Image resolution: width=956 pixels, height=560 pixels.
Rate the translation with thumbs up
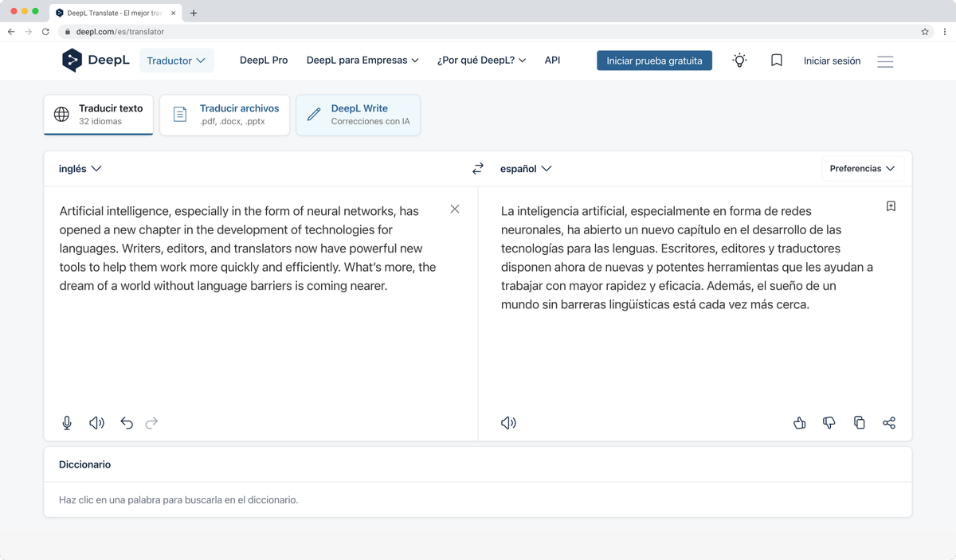point(799,422)
